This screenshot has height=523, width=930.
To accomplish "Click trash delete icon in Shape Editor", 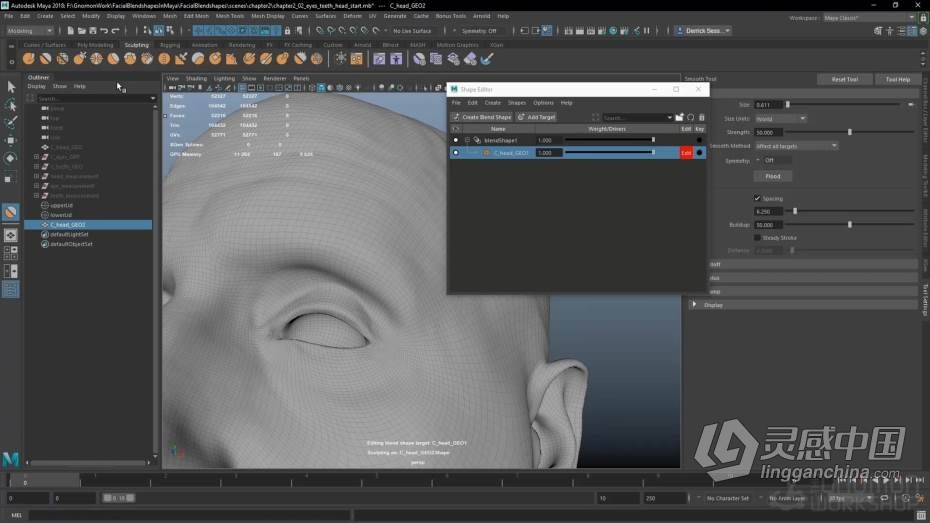I will 702,117.
